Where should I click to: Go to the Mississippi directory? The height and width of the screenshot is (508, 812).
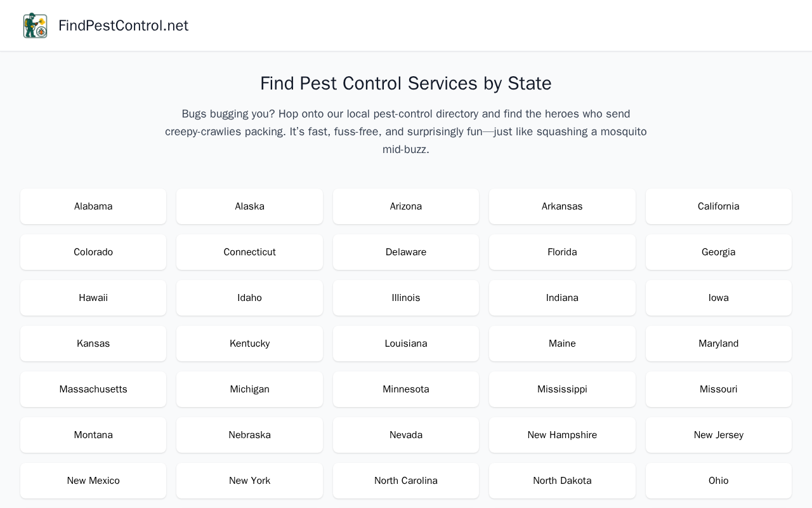point(562,389)
